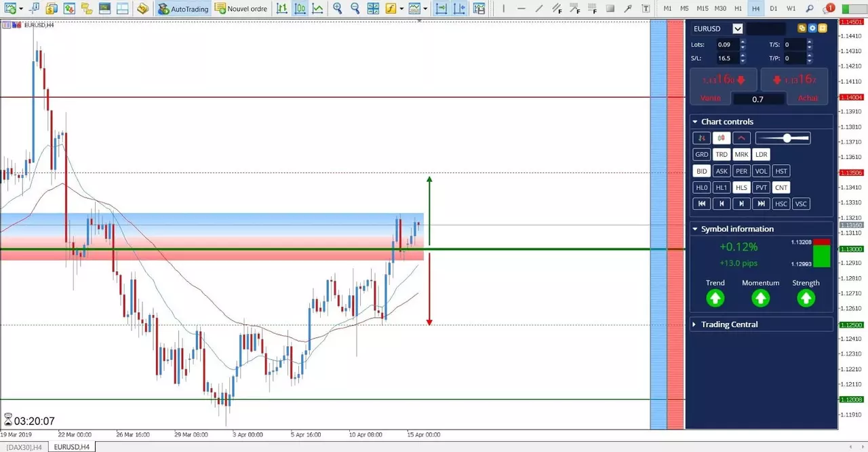Expand the Trading Central section
This screenshot has width=868, height=452.
pos(695,324)
